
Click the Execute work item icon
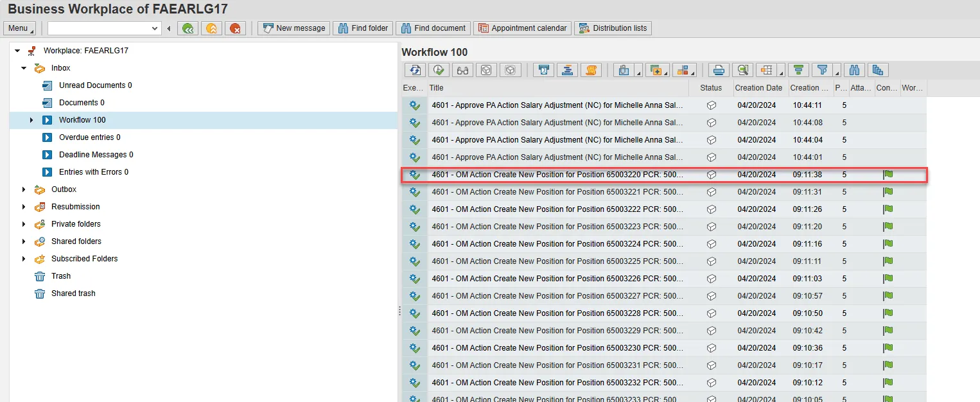(439, 71)
